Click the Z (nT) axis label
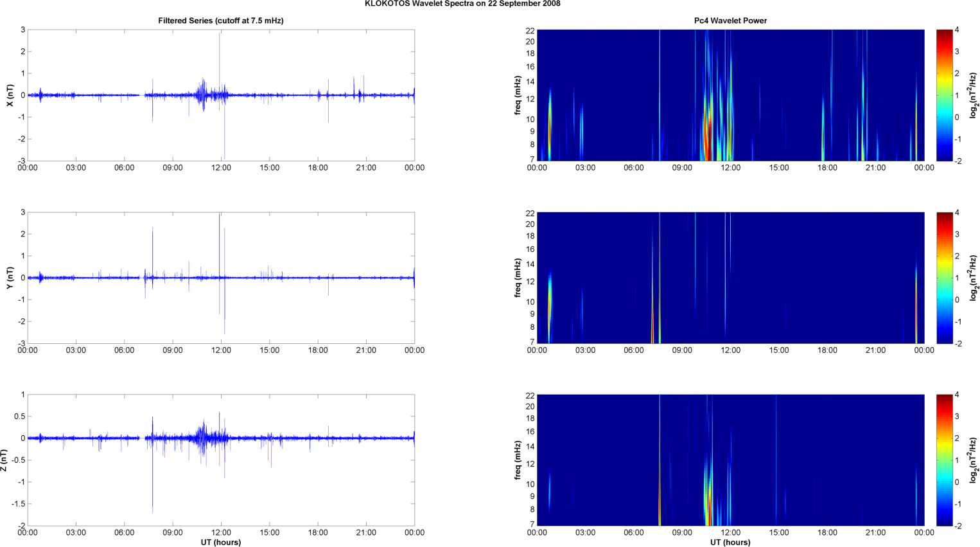Viewport: 980px width, 547px height. (x=4, y=460)
